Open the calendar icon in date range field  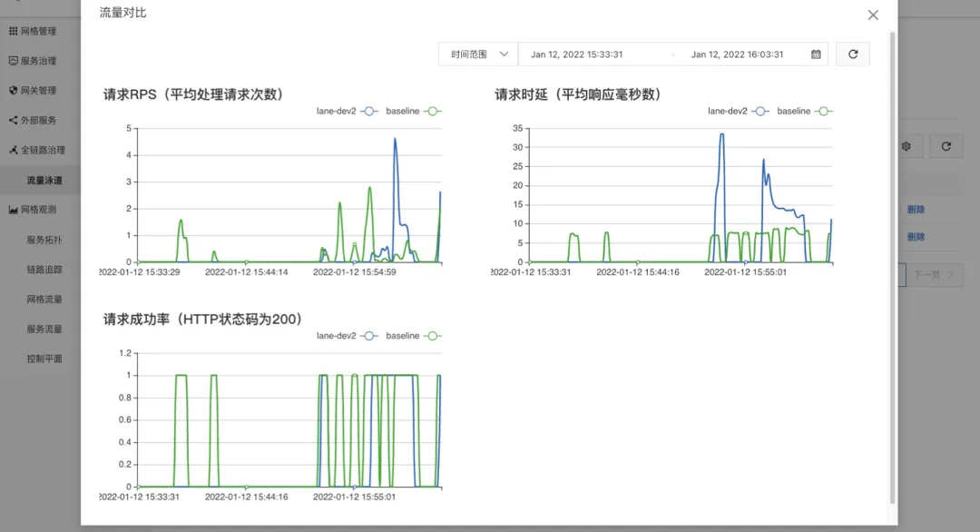point(816,54)
